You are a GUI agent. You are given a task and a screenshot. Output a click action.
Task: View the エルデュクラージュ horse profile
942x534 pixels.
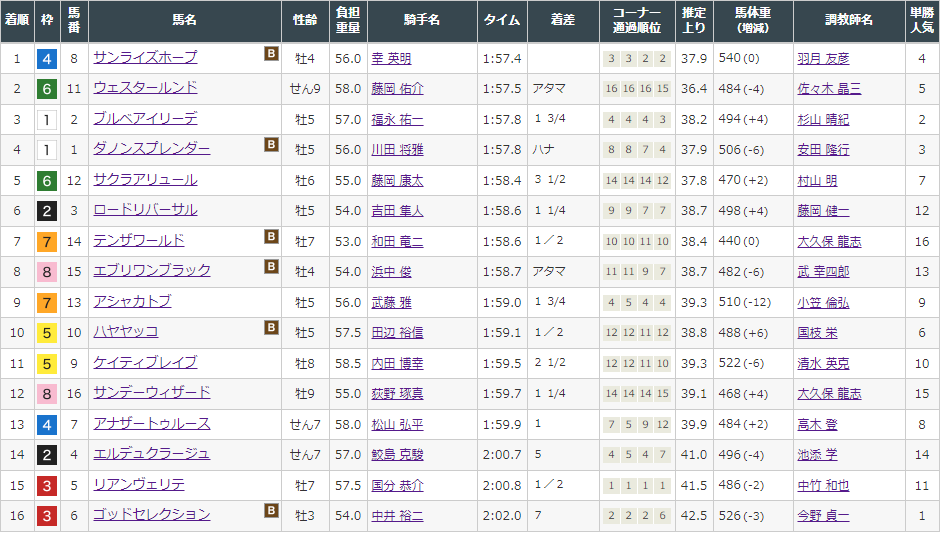point(152,454)
